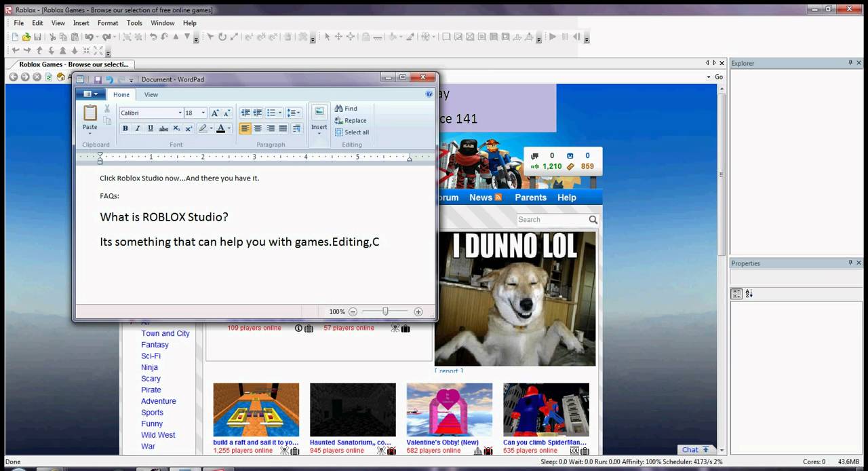The height and width of the screenshot is (471, 868).
Task: Open the bullet list style dropdown
Action: (280, 113)
